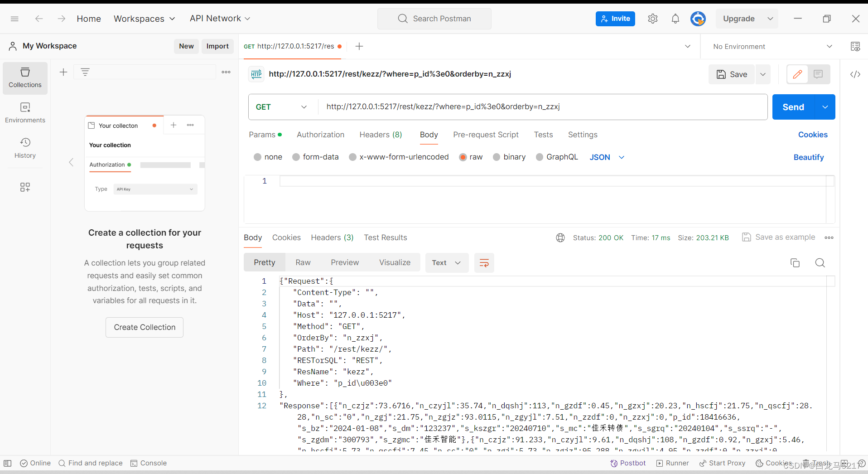Switch response view to Raw
The height and width of the screenshot is (474, 868).
[303, 263]
